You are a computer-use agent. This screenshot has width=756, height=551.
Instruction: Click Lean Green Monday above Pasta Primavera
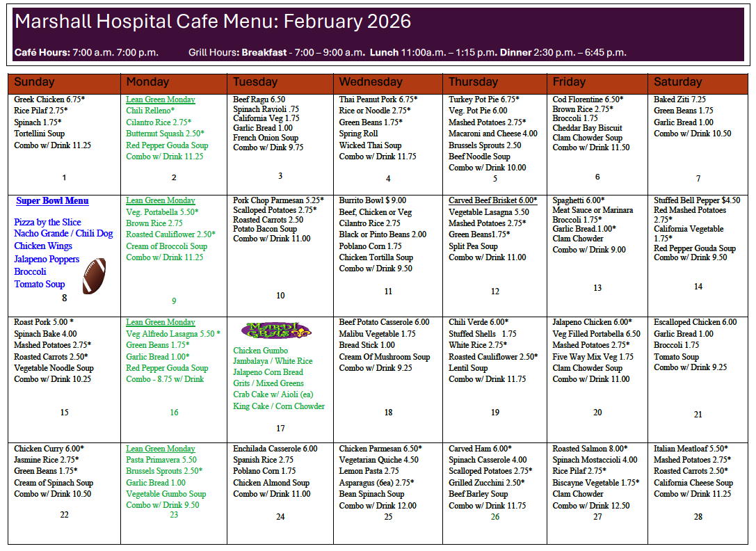(x=161, y=449)
